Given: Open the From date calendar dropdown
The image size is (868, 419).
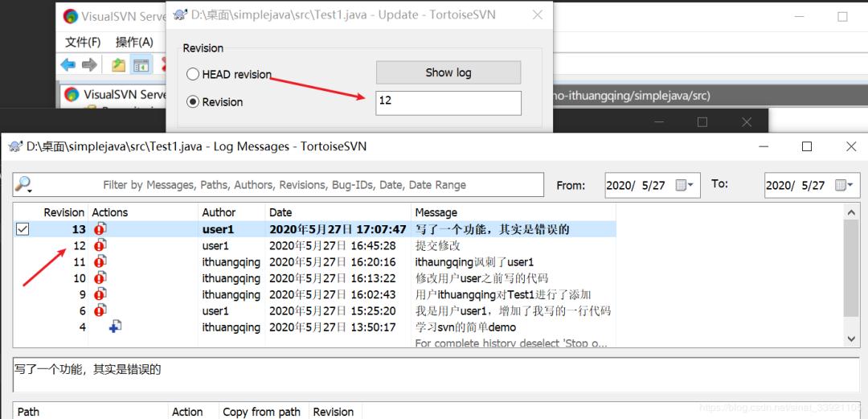Looking at the screenshot, I should pyautogui.click(x=685, y=185).
